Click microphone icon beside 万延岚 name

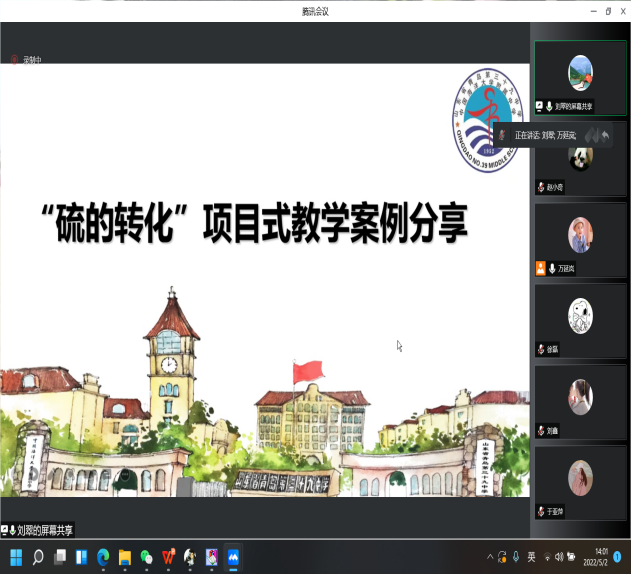(551, 268)
